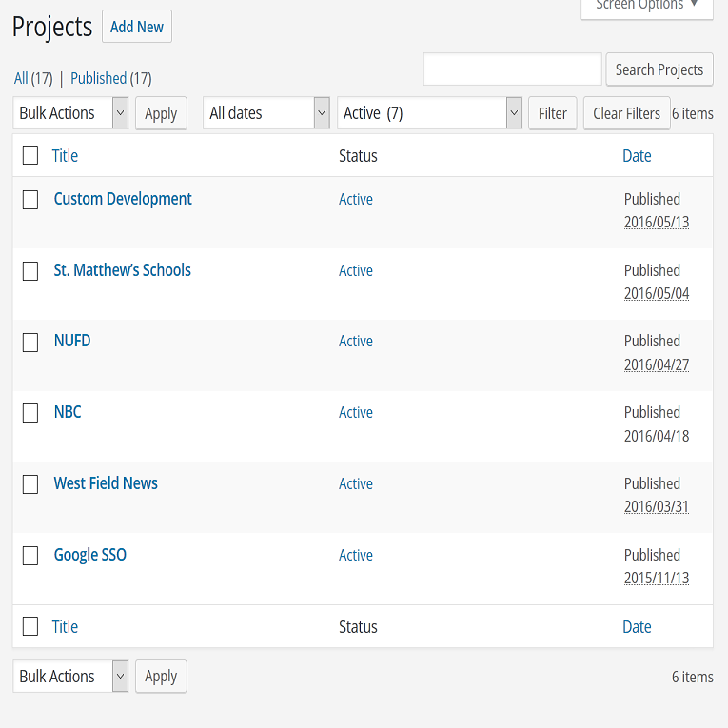
Task: Open the bottom Bulk Actions dropdown
Action: [x=70, y=676]
